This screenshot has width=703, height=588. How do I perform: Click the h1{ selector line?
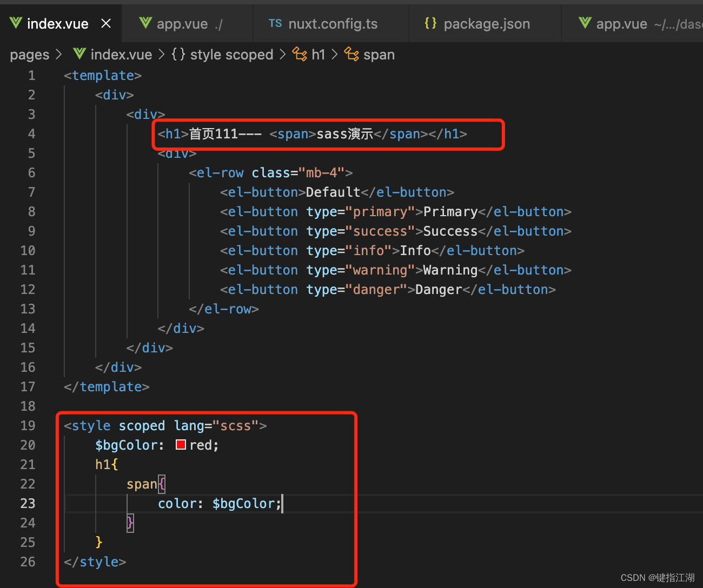click(x=107, y=465)
